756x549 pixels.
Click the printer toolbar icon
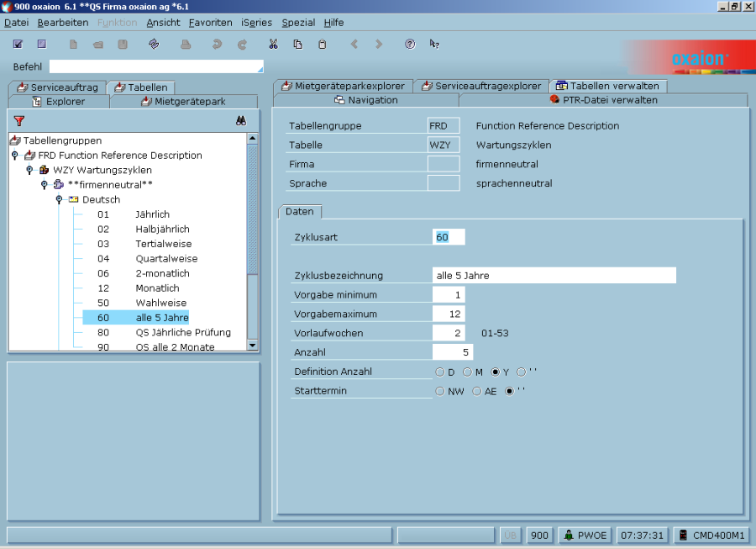(x=186, y=45)
